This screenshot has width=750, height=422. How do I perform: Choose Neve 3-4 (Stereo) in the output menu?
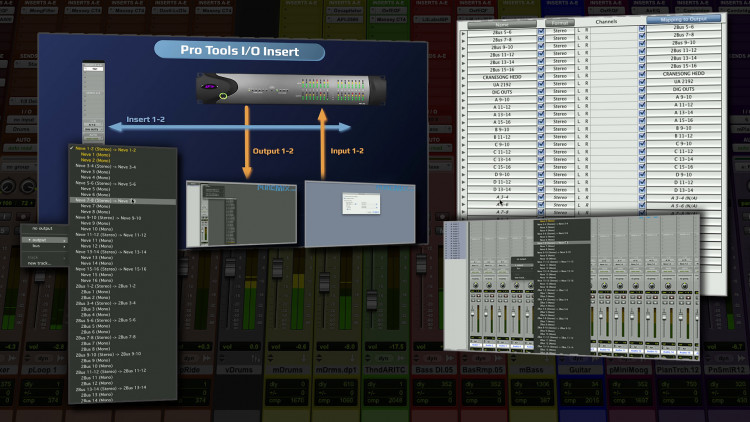tap(106, 167)
